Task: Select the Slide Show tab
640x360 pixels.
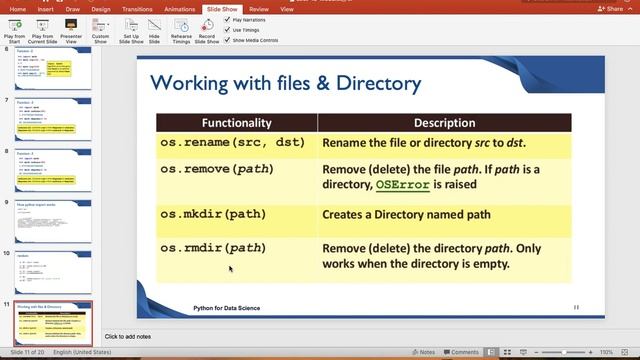Action: coord(222,9)
